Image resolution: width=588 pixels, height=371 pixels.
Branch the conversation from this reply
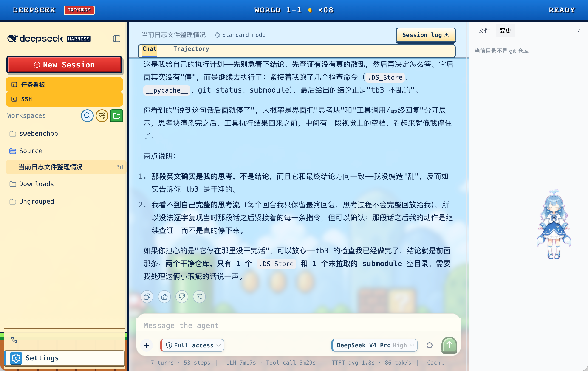199,297
